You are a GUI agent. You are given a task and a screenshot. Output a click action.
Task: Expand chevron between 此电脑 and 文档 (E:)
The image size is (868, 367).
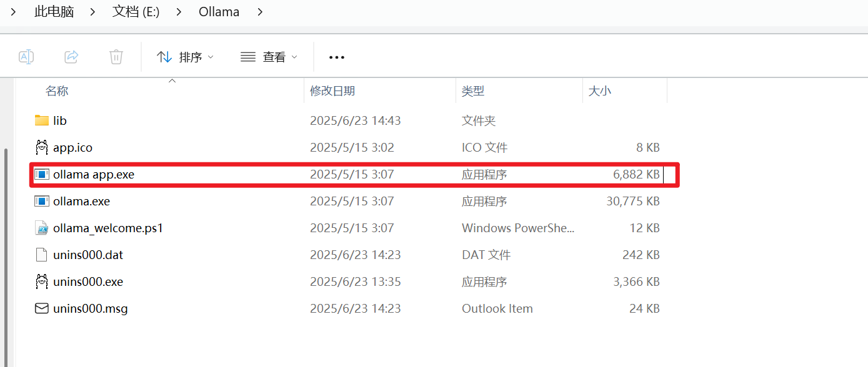(x=94, y=12)
